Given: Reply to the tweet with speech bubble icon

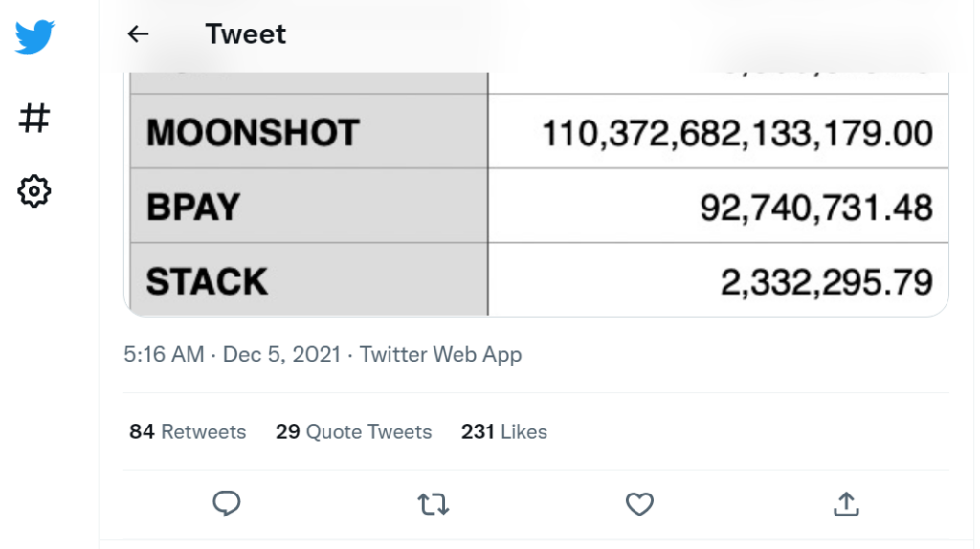Looking at the screenshot, I should [x=226, y=503].
